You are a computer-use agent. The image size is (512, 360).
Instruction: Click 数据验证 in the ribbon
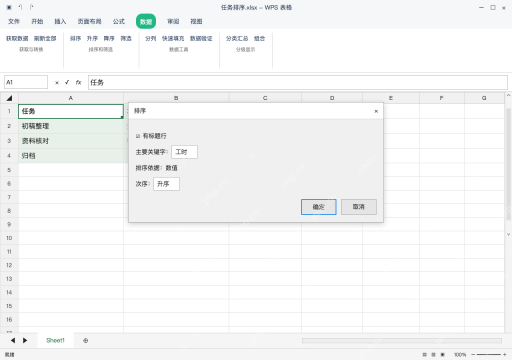pos(201,39)
